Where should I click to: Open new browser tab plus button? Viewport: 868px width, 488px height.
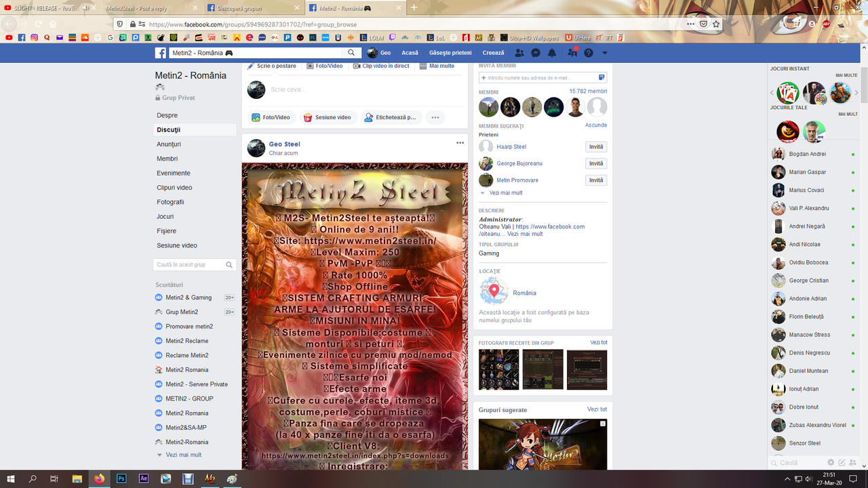point(414,7)
